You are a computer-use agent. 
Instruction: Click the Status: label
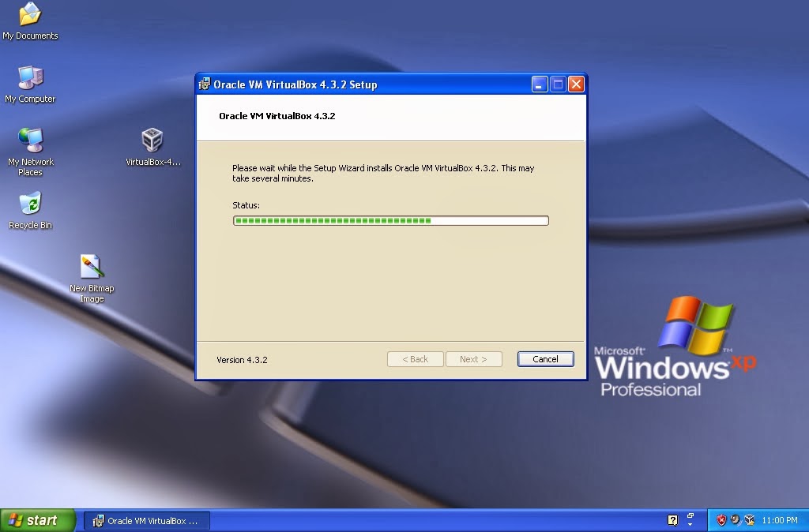[246, 205]
